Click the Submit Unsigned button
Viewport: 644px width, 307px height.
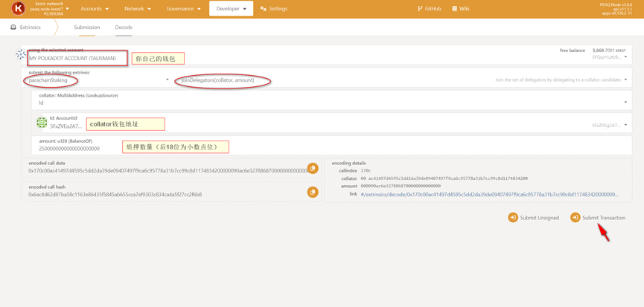point(534,218)
